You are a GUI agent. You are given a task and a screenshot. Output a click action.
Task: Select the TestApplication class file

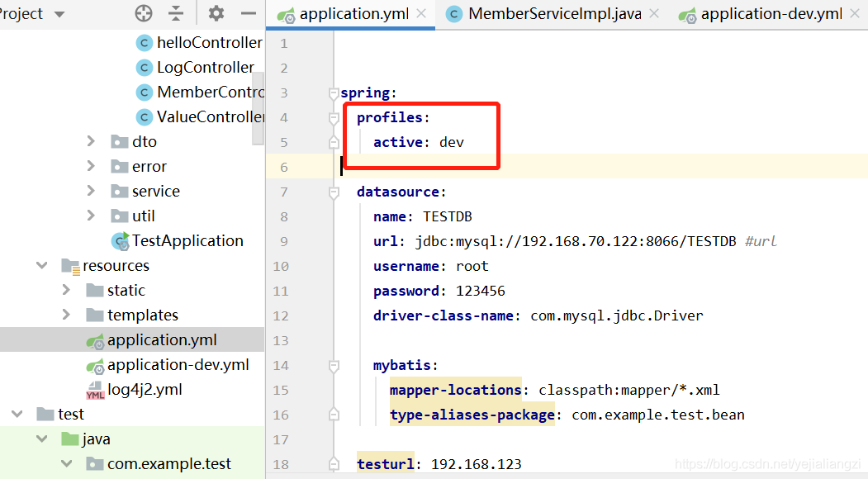click(x=187, y=240)
